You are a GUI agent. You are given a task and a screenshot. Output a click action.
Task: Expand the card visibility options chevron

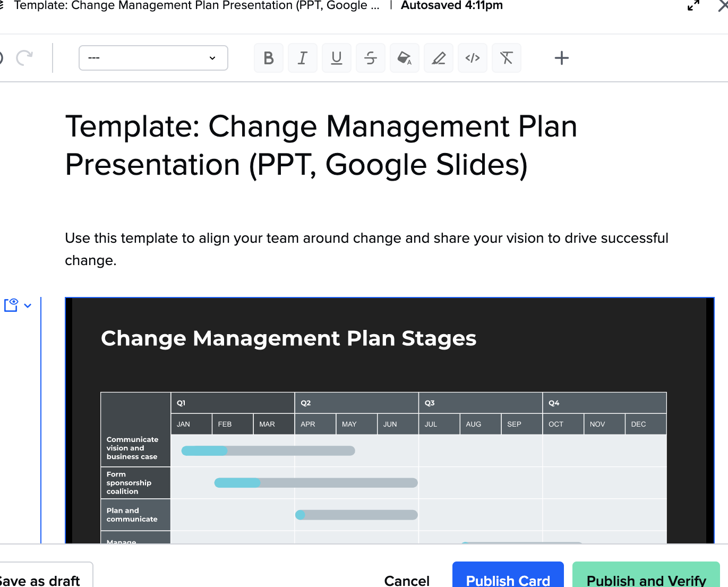point(28,305)
